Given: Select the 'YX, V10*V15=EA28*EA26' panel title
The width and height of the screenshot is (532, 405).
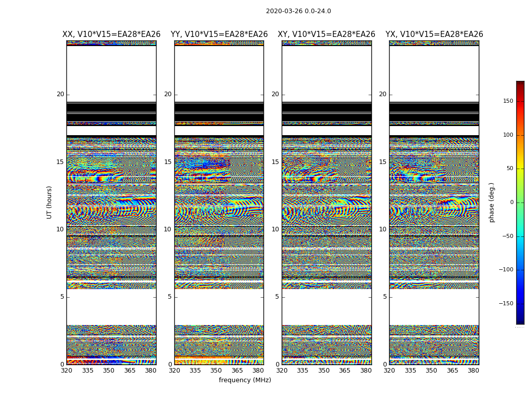Looking at the screenshot, I should point(434,34).
